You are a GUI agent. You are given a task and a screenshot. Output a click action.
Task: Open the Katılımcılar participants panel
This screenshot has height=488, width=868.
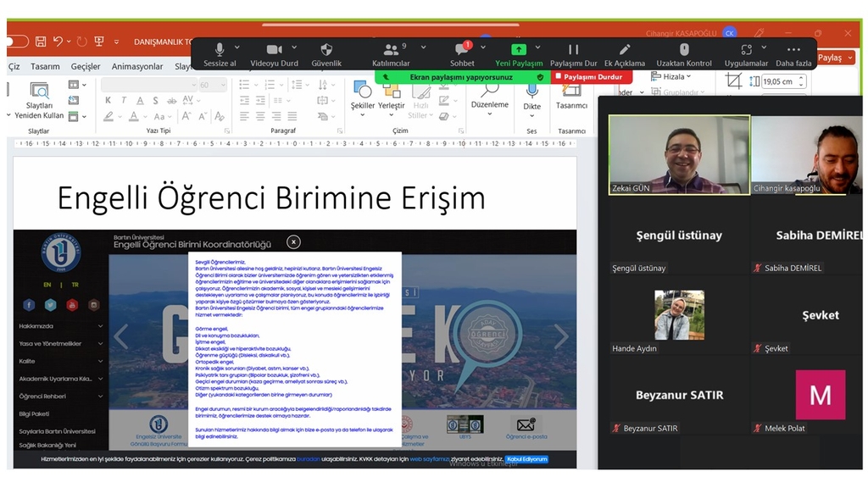coord(391,50)
